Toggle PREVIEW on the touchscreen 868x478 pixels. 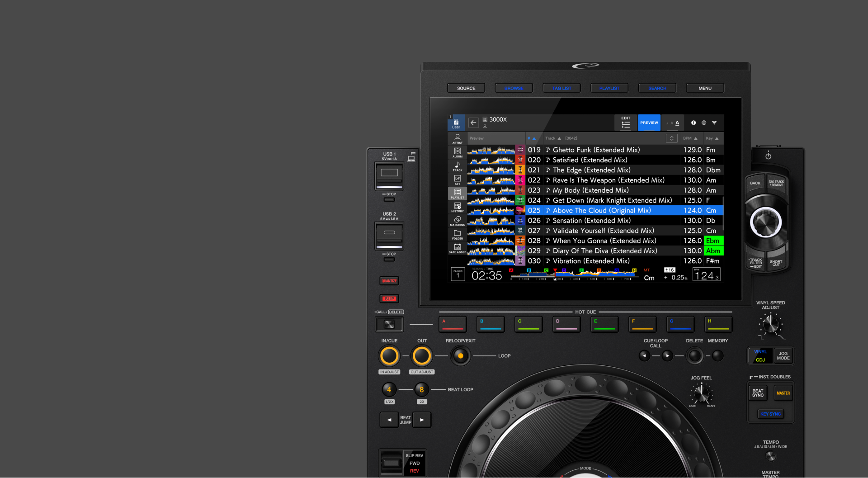[x=649, y=123]
